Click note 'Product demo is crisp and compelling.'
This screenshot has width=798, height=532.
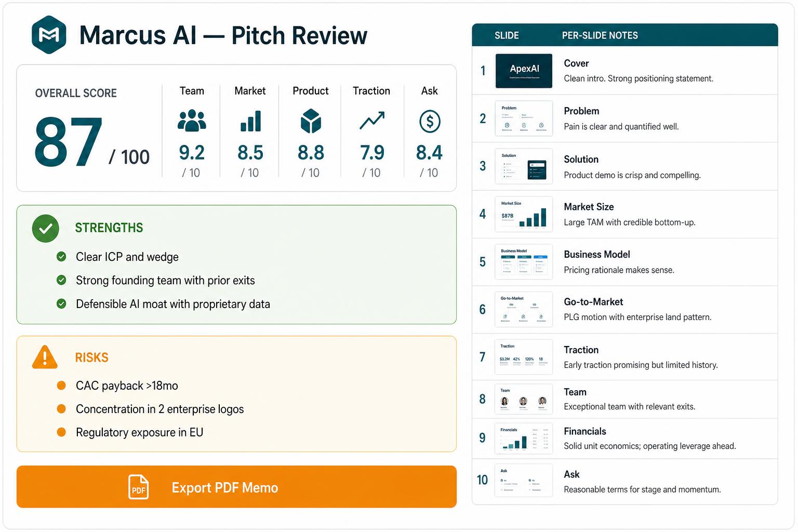point(632,175)
